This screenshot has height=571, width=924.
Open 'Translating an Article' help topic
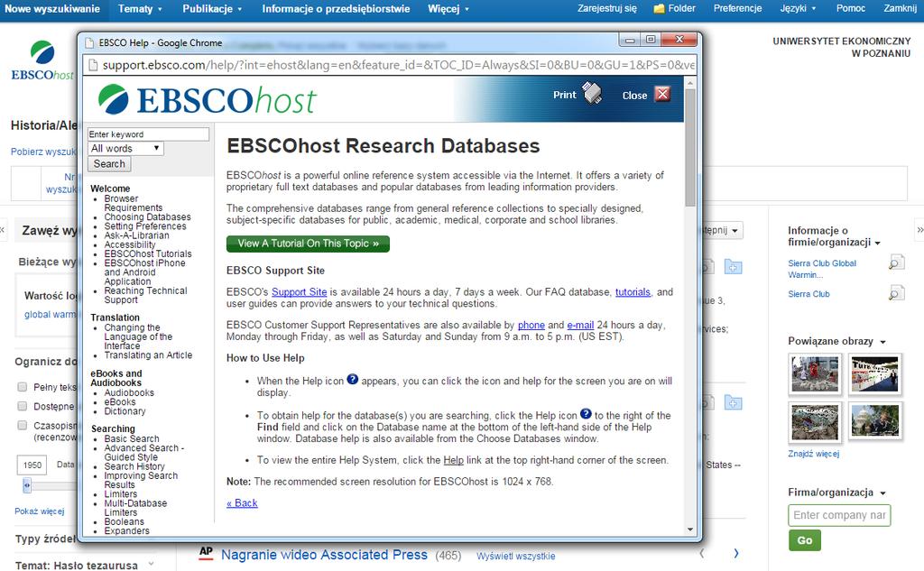tap(148, 355)
